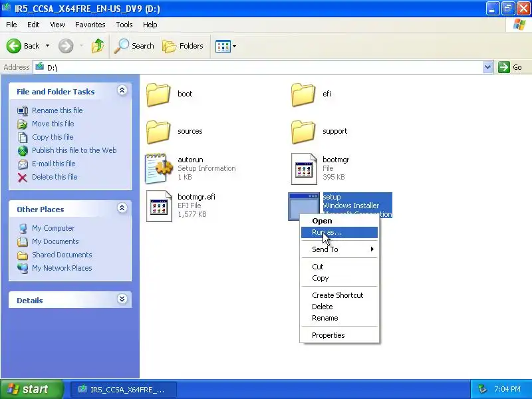
Task: Click the My Network Places icon
Action: point(23,269)
